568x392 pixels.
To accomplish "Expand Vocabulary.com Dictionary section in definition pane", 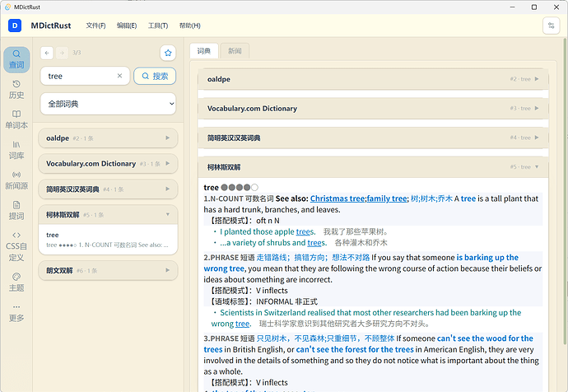I will (373, 109).
